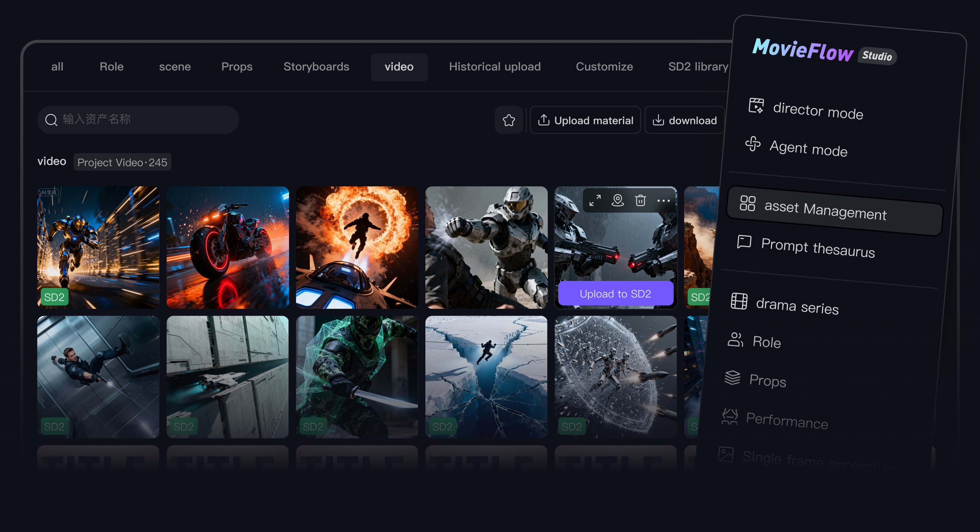Open the shattering dome robots video thumbnail
Viewport: 980px width, 532px height.
(616, 377)
